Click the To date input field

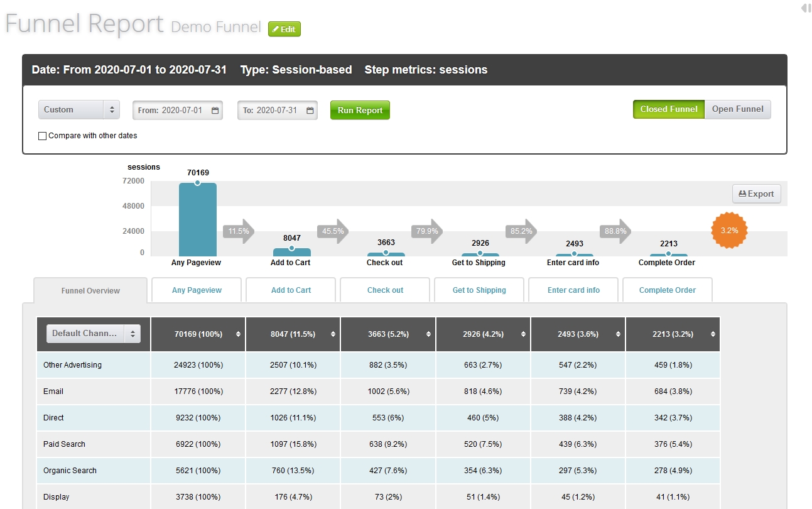point(278,111)
